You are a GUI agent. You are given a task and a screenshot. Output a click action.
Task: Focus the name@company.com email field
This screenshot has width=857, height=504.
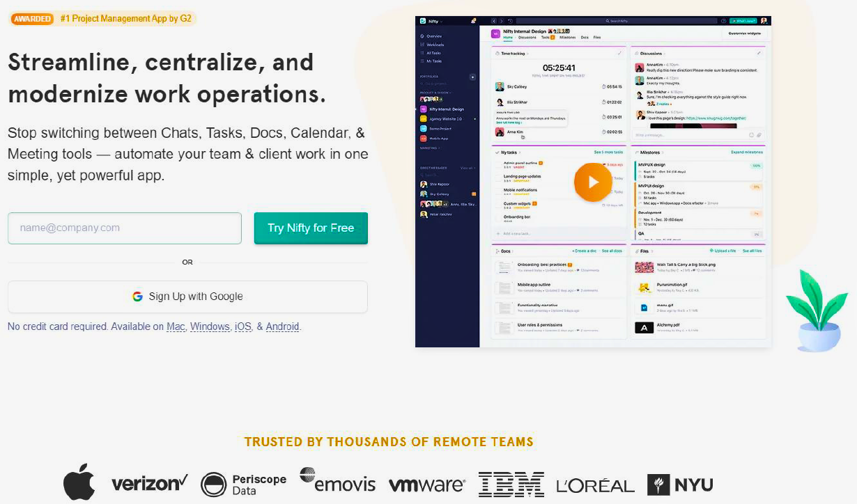click(x=125, y=228)
